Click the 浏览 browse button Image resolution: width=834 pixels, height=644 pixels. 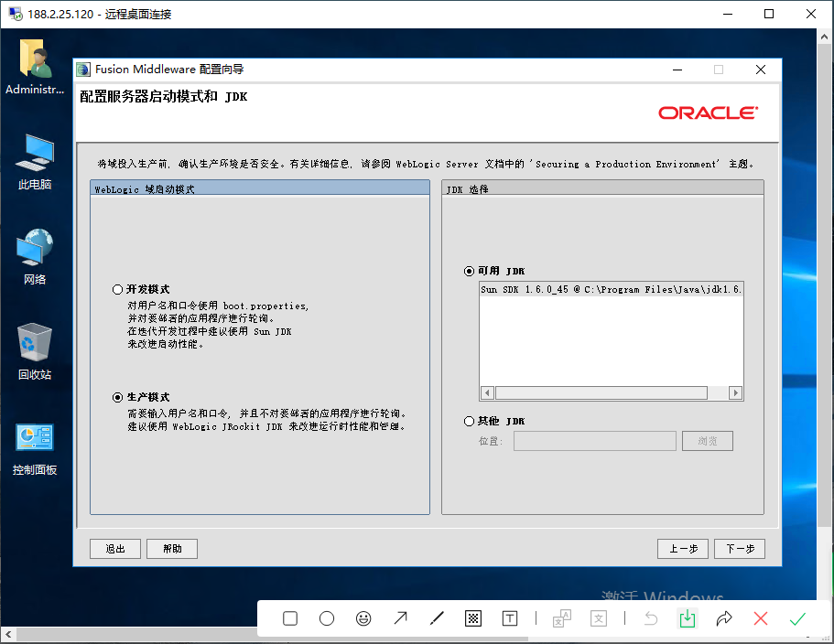[x=708, y=441]
